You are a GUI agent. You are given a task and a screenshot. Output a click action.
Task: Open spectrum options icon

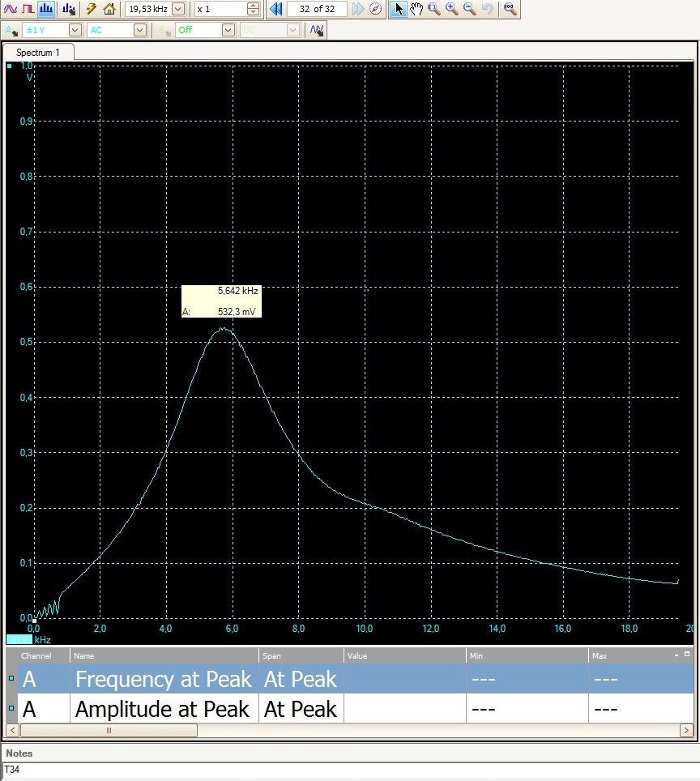(x=69, y=9)
